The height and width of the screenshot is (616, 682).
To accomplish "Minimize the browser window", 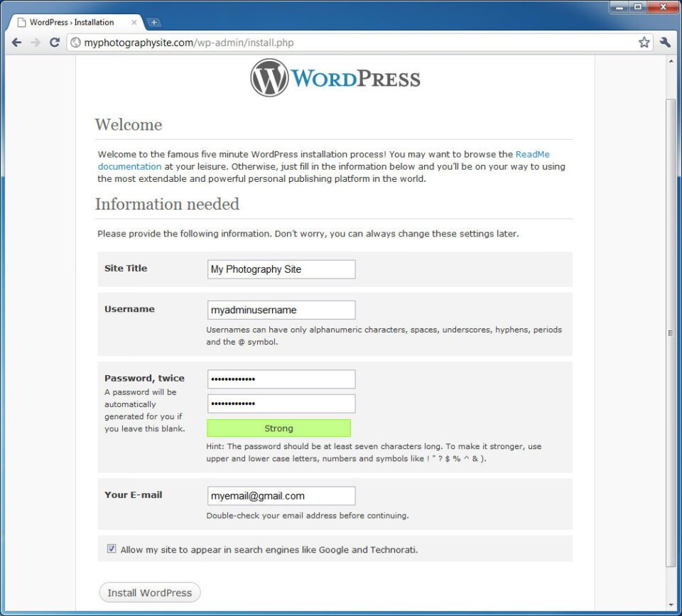I will [x=619, y=7].
